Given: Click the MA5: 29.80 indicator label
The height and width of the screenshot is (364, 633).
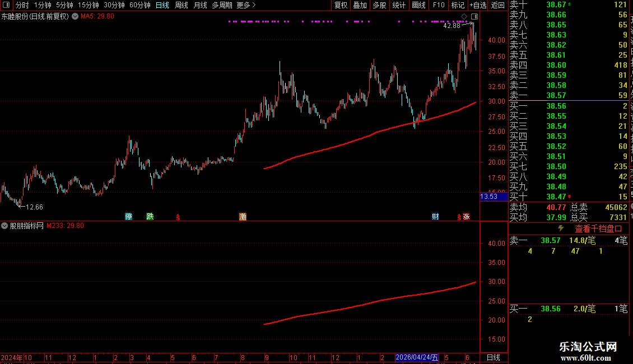Looking at the screenshot, I should click(x=97, y=17).
